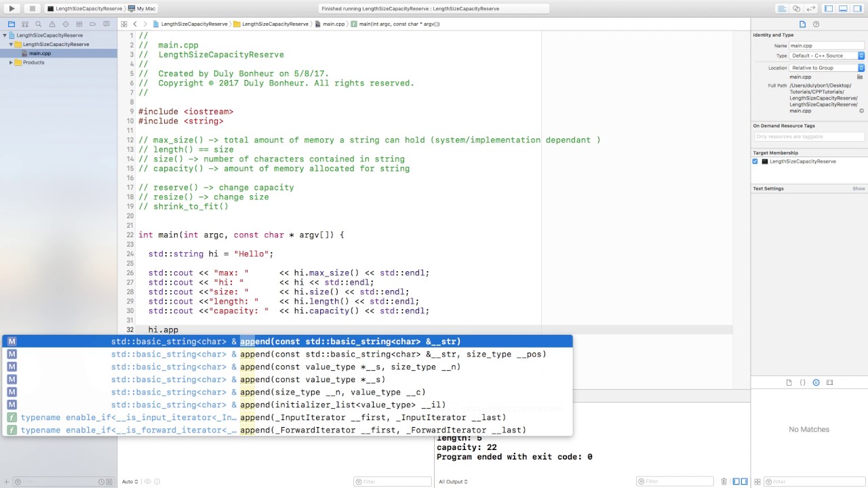The height and width of the screenshot is (488, 868).
Task: Go forward in editor history
Action: 146,24
